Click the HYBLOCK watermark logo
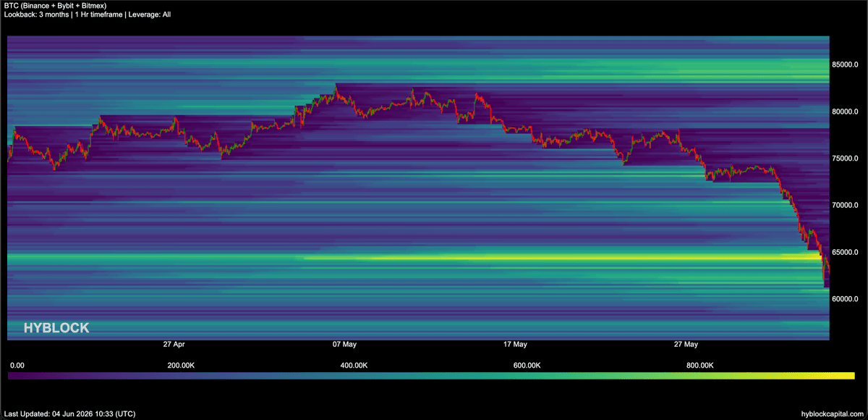The height and width of the screenshot is (420, 868). click(x=56, y=328)
